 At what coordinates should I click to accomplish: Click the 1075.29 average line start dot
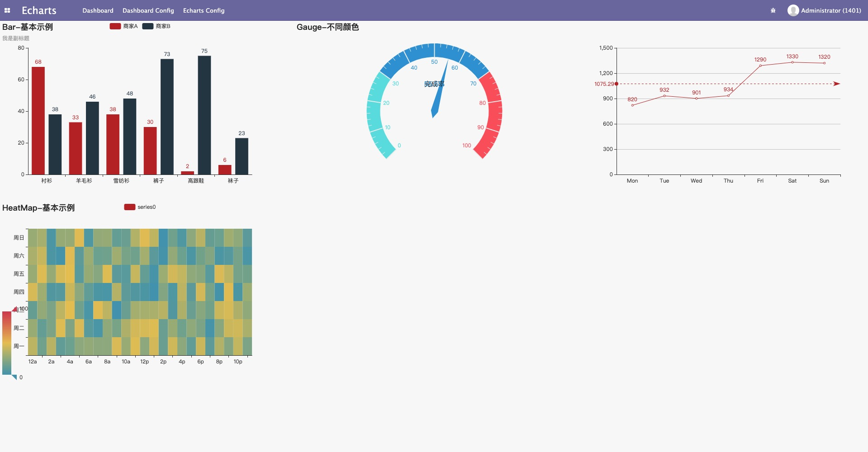[x=617, y=84]
